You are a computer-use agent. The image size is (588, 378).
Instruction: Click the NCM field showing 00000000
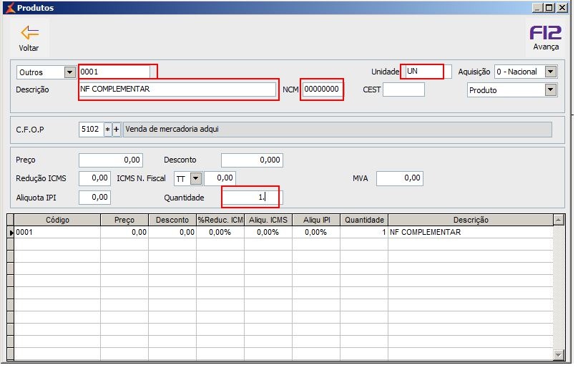322,89
